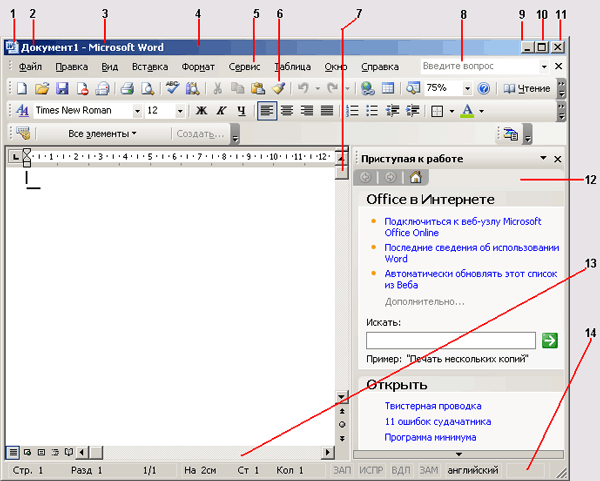Open the font name dropdown Times New Roman

[137, 111]
